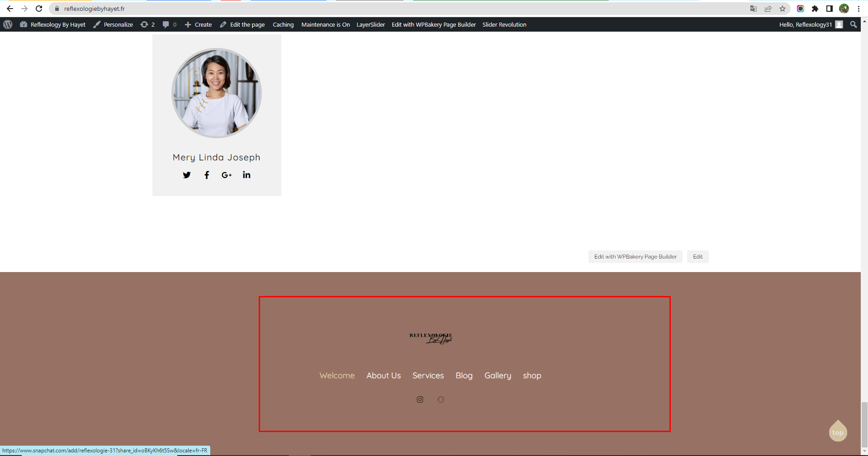Open the Chrome profile avatar
The width and height of the screenshot is (868, 456).
[844, 9]
